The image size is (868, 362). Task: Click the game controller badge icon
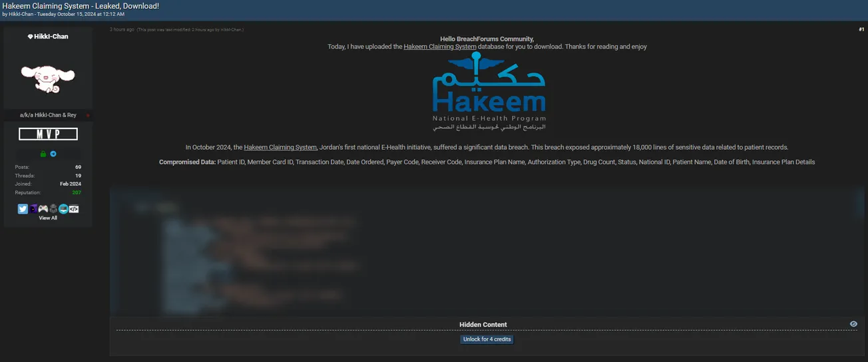coord(43,209)
